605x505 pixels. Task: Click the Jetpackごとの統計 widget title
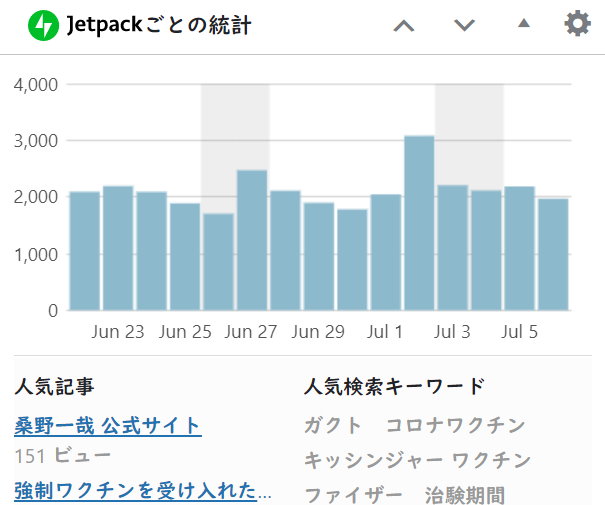coord(159,26)
